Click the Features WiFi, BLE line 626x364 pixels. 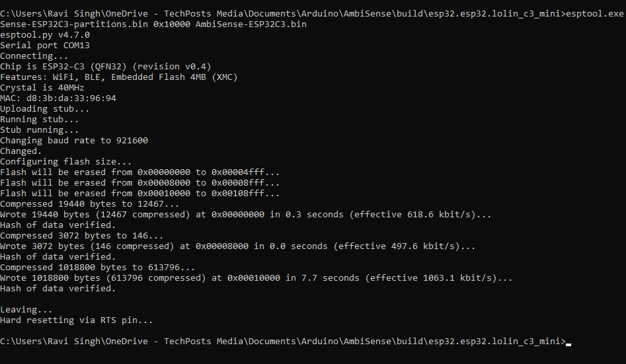pyautogui.click(x=118, y=77)
